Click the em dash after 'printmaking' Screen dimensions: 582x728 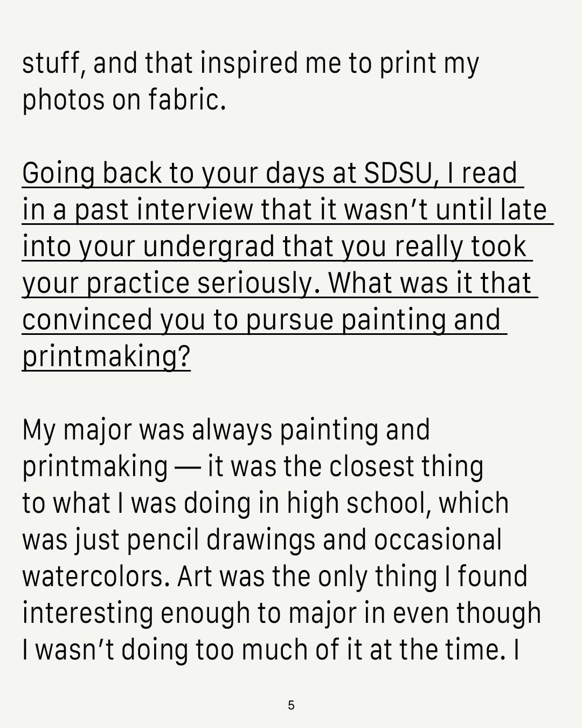click(188, 468)
